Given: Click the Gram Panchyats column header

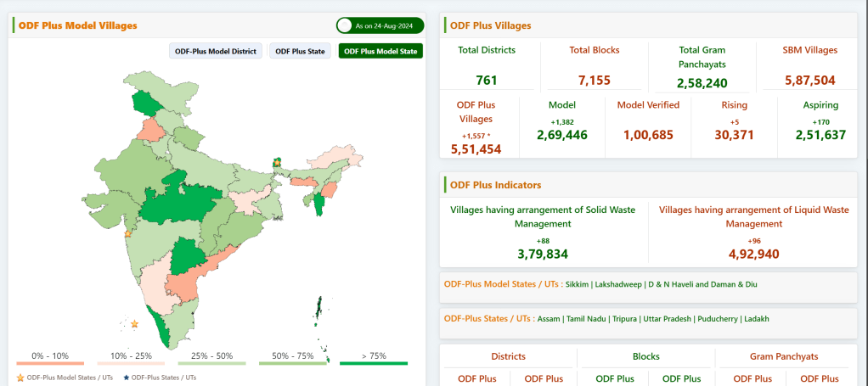Looking at the screenshot, I should point(785,356).
